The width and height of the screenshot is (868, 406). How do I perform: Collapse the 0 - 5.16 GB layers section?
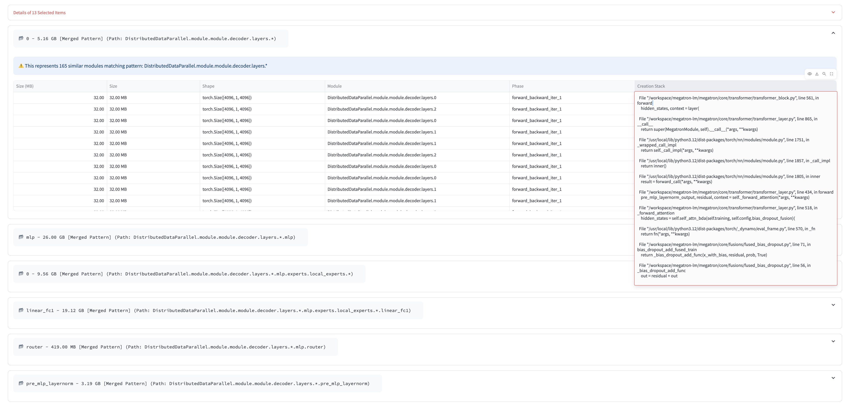(833, 33)
